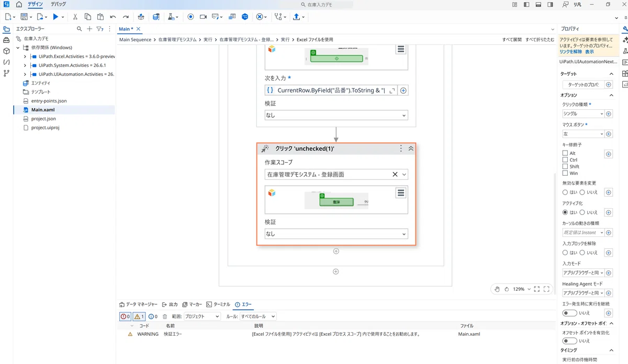Viewport: 628px width, 364px height.
Task: Delete error list with the trash icon
Action: (165, 316)
